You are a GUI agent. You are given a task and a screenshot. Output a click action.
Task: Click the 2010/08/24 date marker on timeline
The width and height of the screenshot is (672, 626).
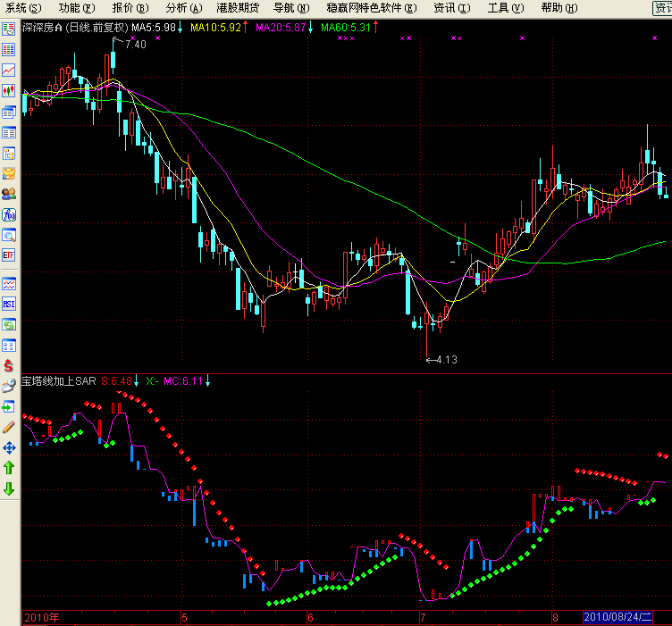(618, 618)
